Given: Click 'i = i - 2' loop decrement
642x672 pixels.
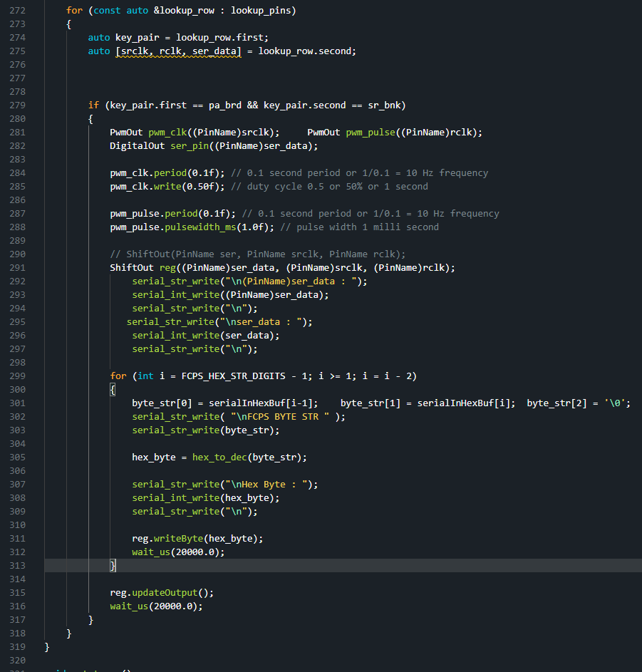Looking at the screenshot, I should (x=387, y=376).
